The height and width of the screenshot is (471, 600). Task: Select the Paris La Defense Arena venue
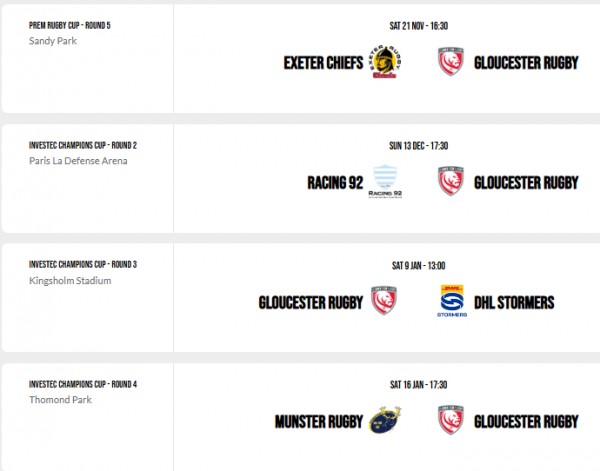[x=78, y=161]
